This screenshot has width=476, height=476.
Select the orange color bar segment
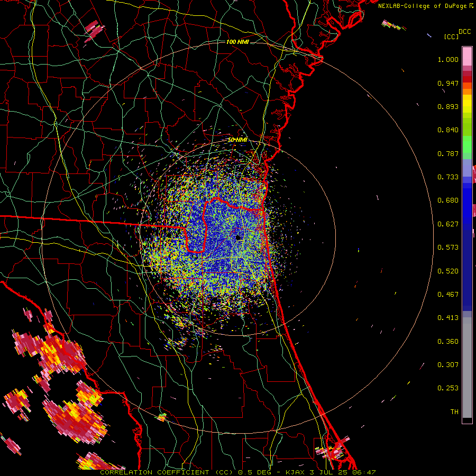pyautogui.click(x=467, y=91)
